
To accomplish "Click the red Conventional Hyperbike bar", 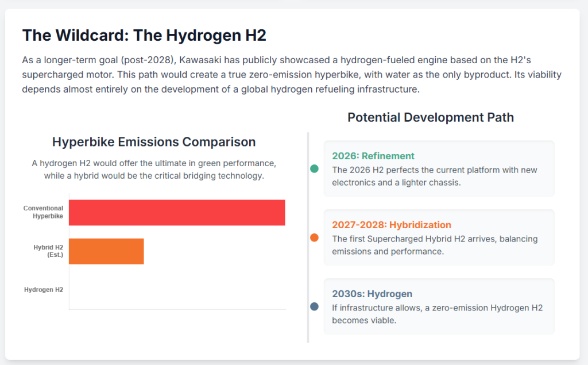I will 177,213.
